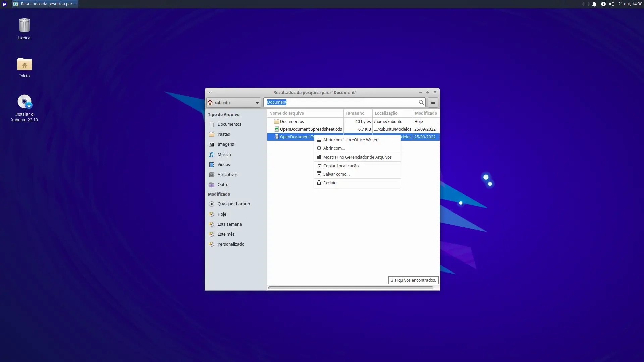Click the spreadsheet file icon in results
644x362 pixels.
[x=277, y=129]
